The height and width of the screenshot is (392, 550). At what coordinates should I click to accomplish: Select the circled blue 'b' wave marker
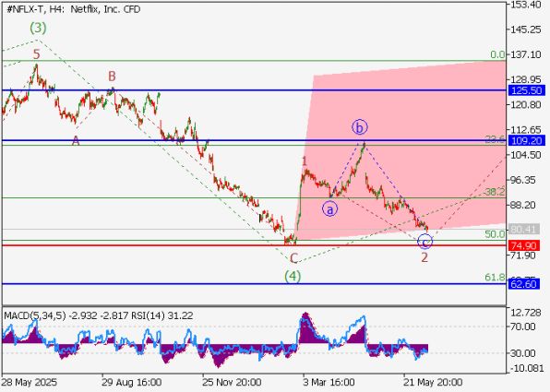click(360, 127)
